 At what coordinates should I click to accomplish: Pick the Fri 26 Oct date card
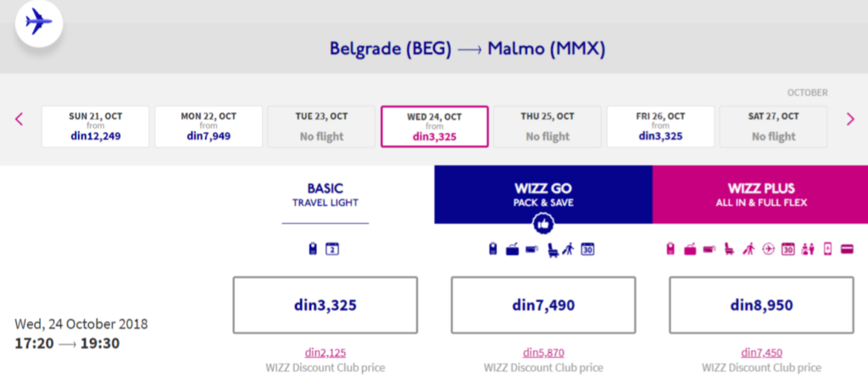660,127
